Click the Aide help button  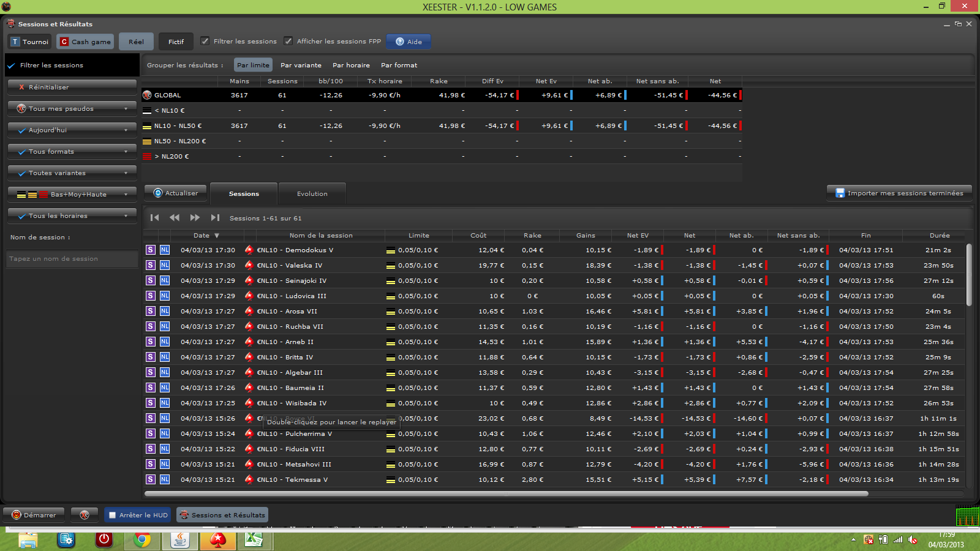pos(409,42)
